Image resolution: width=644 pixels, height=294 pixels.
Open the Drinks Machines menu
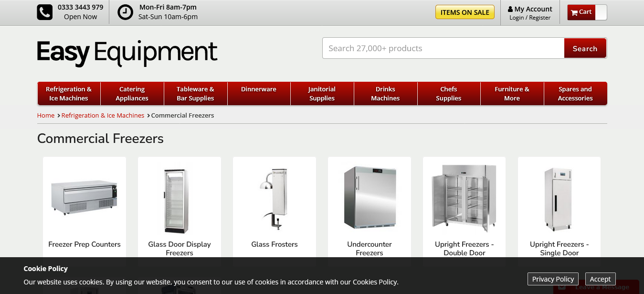click(386, 94)
